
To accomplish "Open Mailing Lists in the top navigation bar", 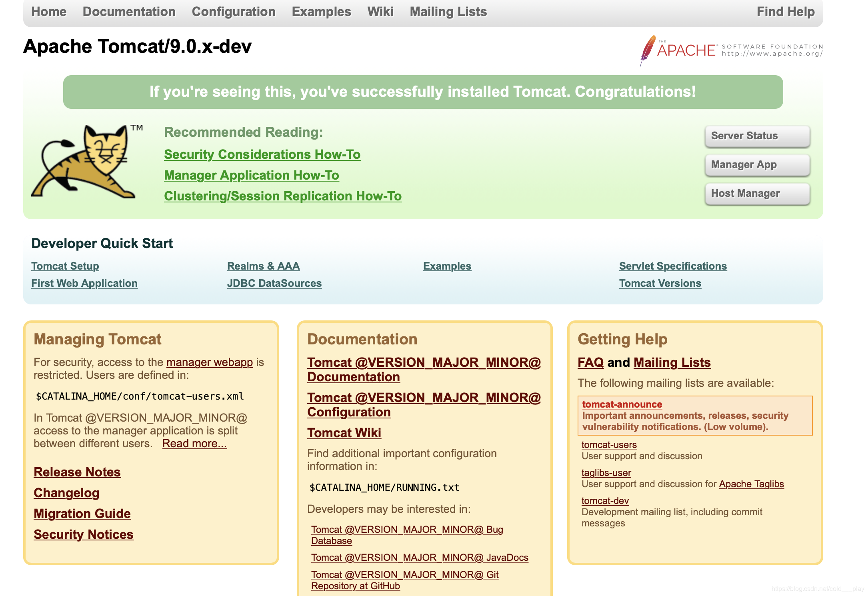I will pyautogui.click(x=448, y=12).
